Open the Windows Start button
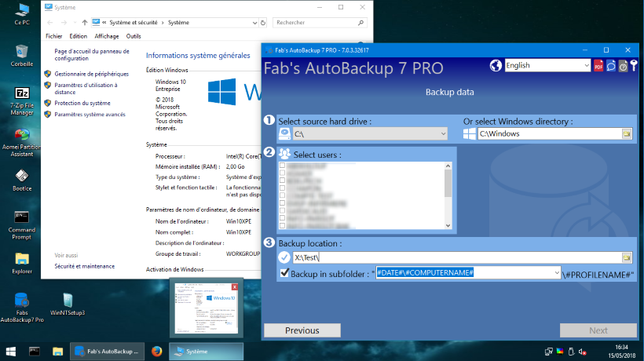Image resolution: width=644 pixels, height=361 pixels. coord(11,352)
